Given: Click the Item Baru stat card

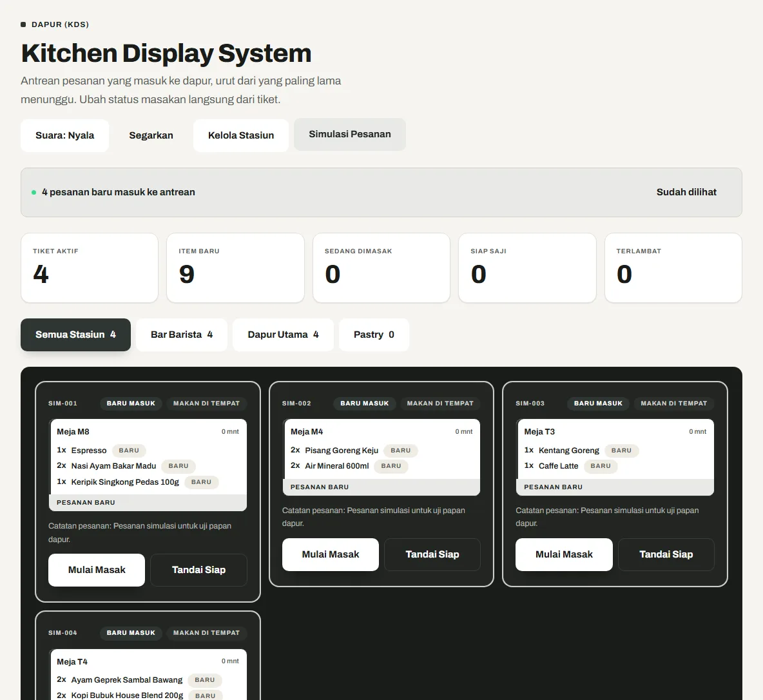Looking at the screenshot, I should [x=235, y=267].
